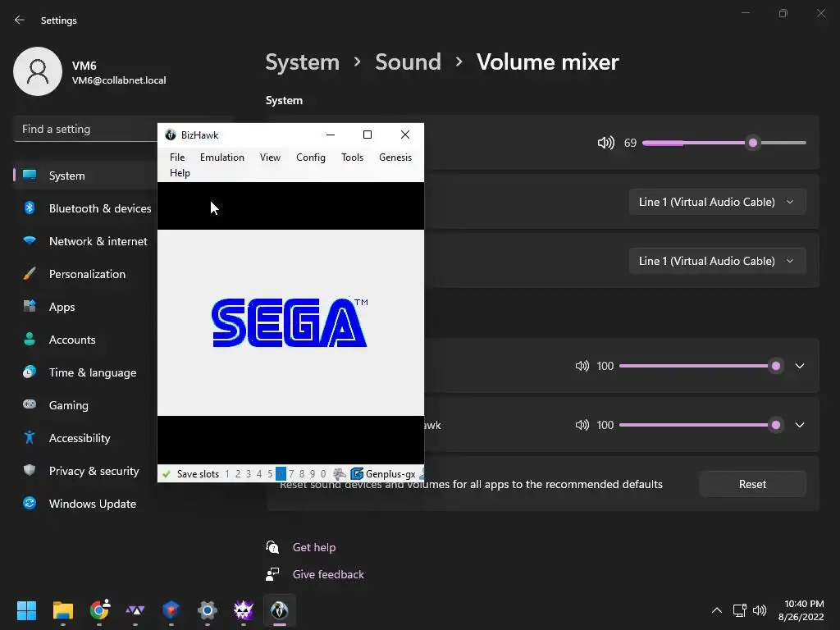Open the Tools menu in BizHawk
840x630 pixels.
pos(352,157)
